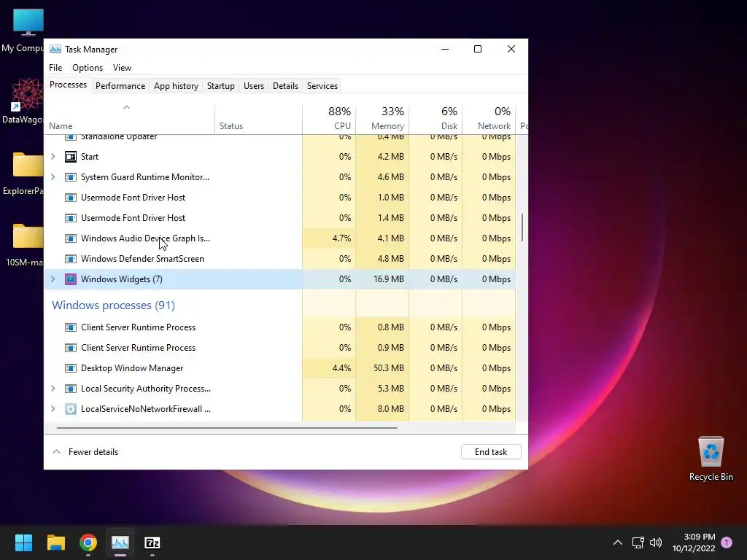The height and width of the screenshot is (560, 747).
Task: Select the second Usermode Font Driver Host row (1.4 MB)
Action: coord(280,217)
